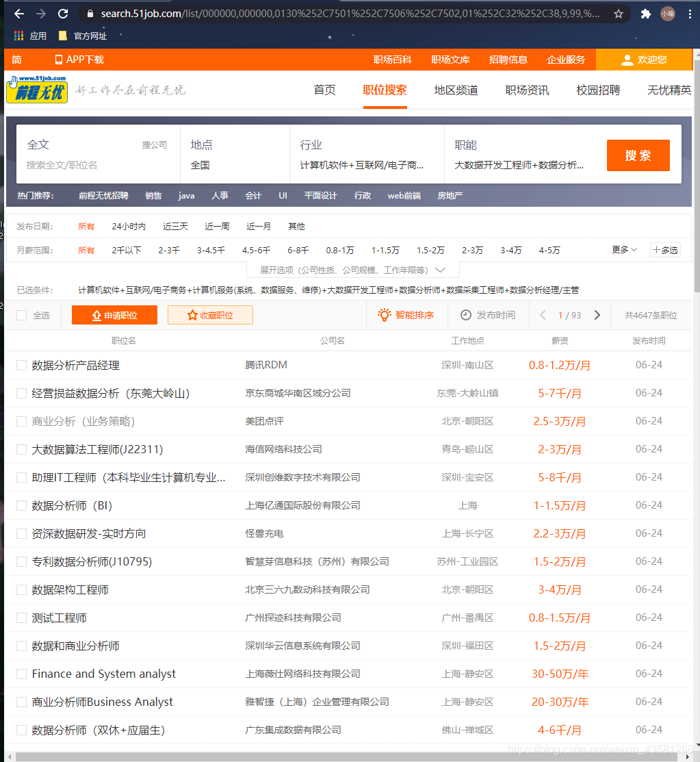Click the 欢迎您 user icon
Screen dimensions: 700x762
pos(627,60)
